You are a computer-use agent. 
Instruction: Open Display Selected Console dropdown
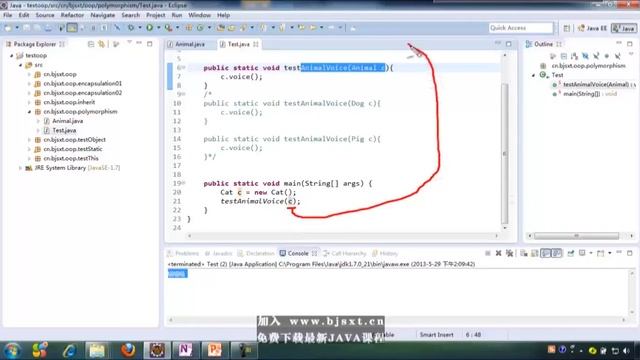591,253
